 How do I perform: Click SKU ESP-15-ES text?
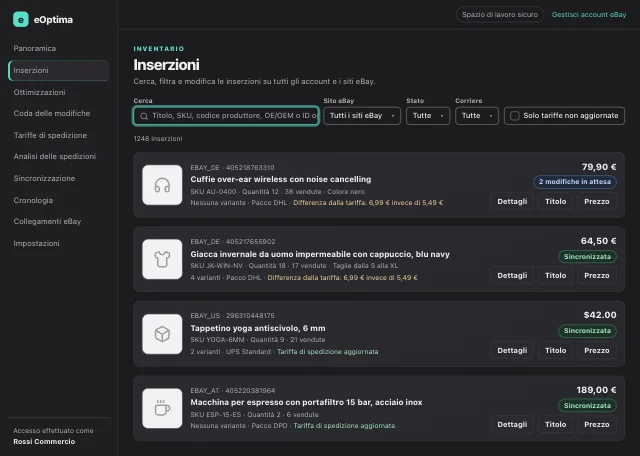pos(216,415)
